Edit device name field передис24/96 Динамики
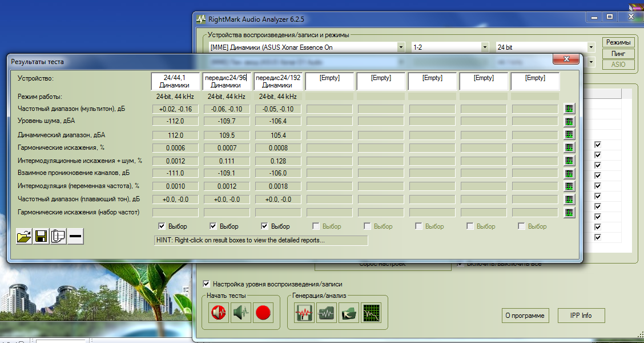 point(227,81)
